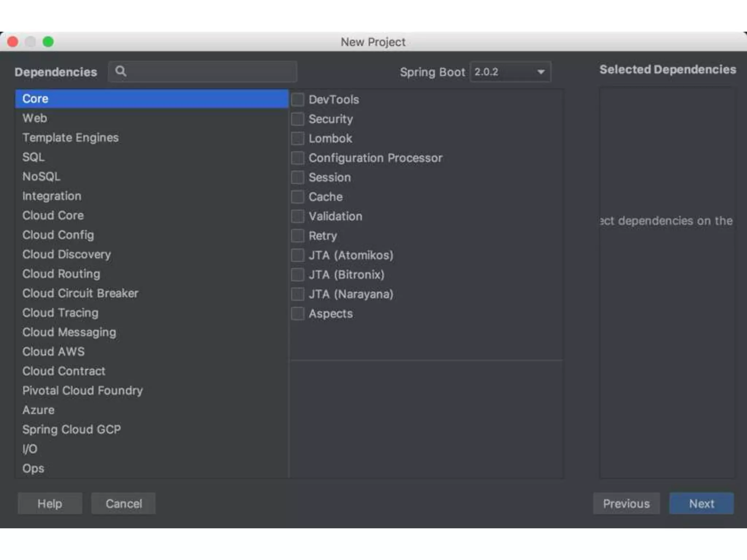Select the Pivotal Cloud Foundry category

pos(82,390)
